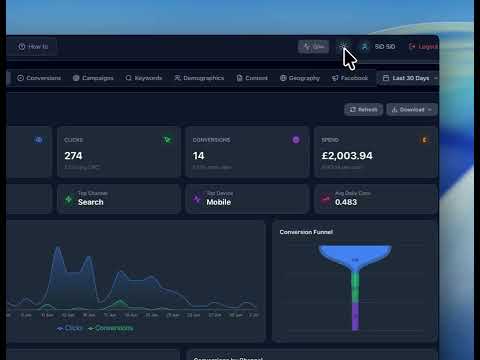Click the Refresh button
This screenshot has height=360, width=480.
tap(363, 110)
